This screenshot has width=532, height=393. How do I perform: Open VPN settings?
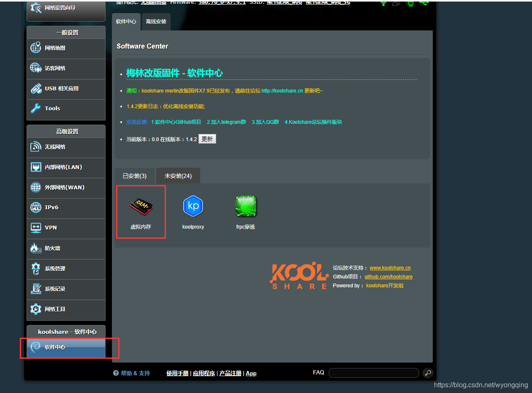[66, 228]
